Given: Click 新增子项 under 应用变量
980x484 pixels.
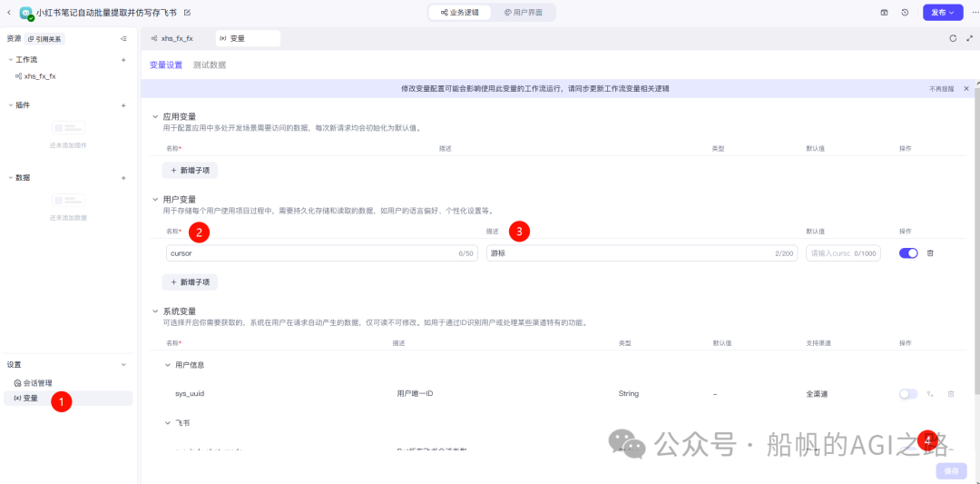Looking at the screenshot, I should (x=190, y=170).
